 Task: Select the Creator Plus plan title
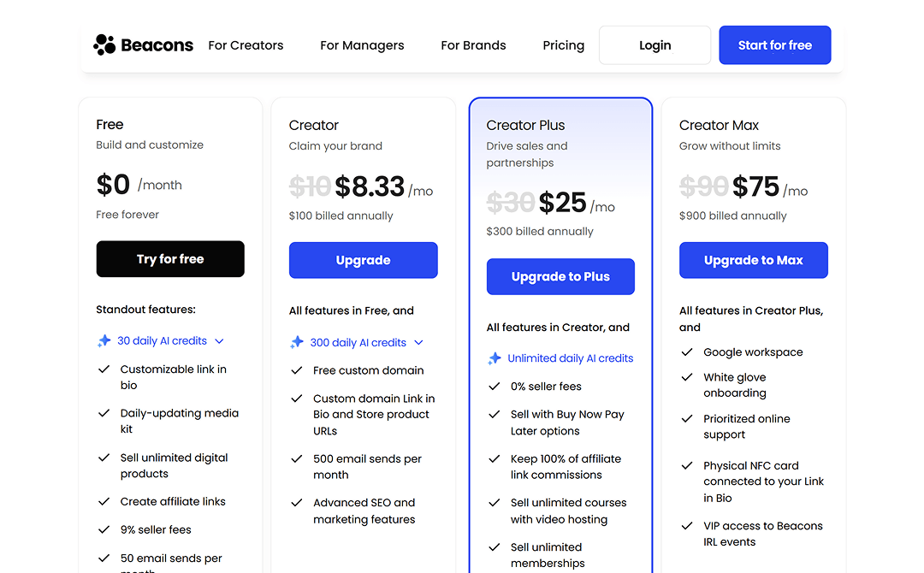[x=525, y=126]
